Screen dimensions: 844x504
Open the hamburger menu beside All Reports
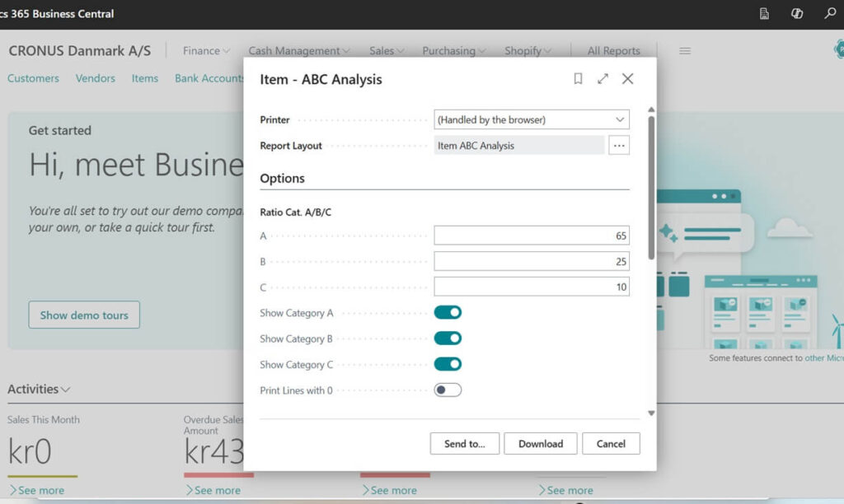point(685,50)
